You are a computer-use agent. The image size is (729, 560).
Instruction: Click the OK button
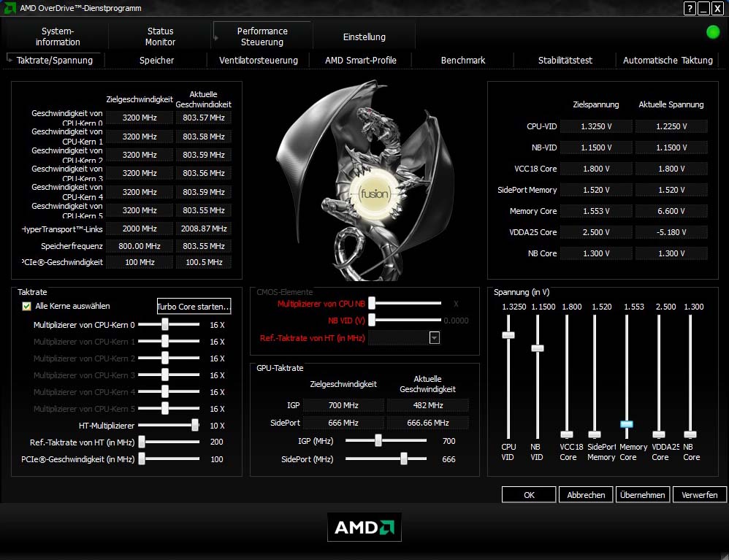(529, 495)
